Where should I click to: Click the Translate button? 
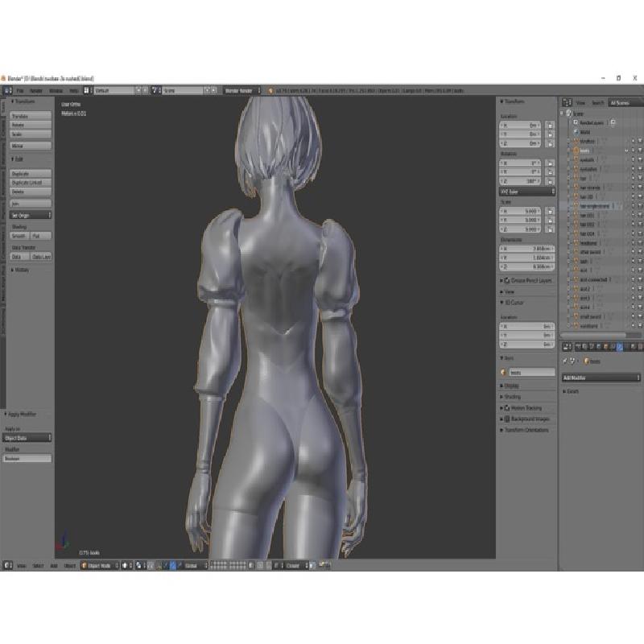coord(31,116)
